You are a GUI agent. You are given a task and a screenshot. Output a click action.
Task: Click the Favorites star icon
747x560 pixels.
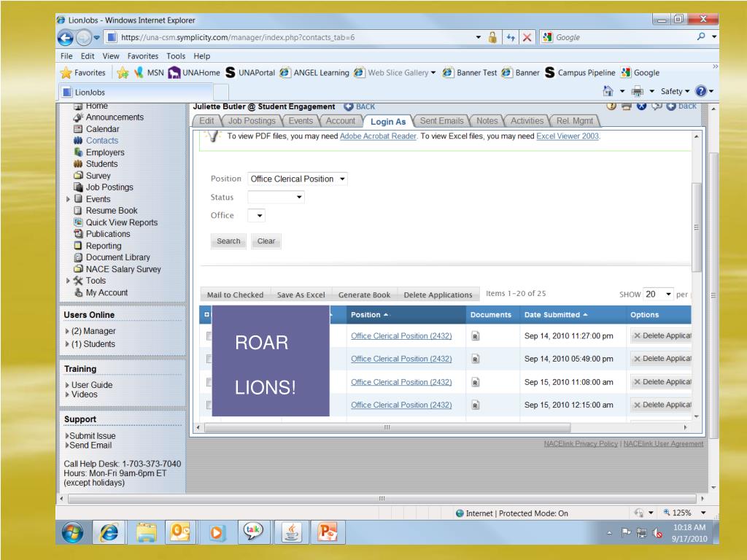66,73
